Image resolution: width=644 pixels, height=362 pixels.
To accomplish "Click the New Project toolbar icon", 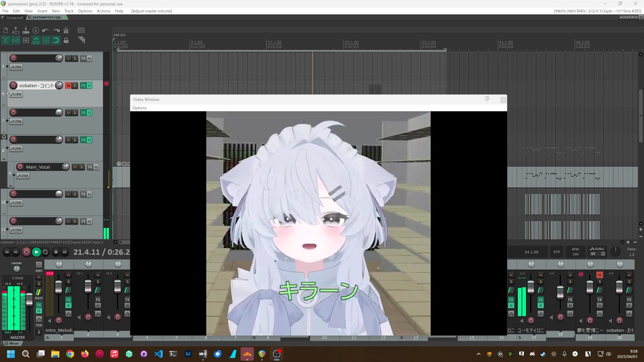I will (x=5, y=30).
